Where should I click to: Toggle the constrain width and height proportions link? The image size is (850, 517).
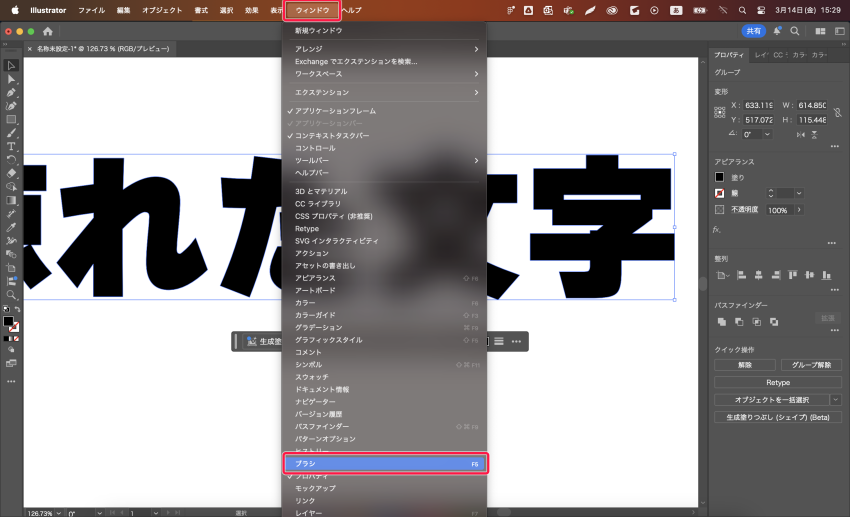coord(838,113)
